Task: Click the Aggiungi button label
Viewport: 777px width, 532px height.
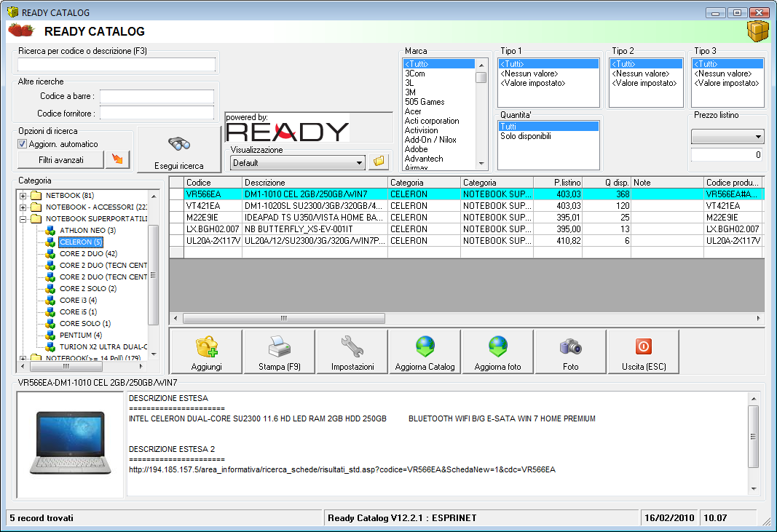Action: point(207,367)
